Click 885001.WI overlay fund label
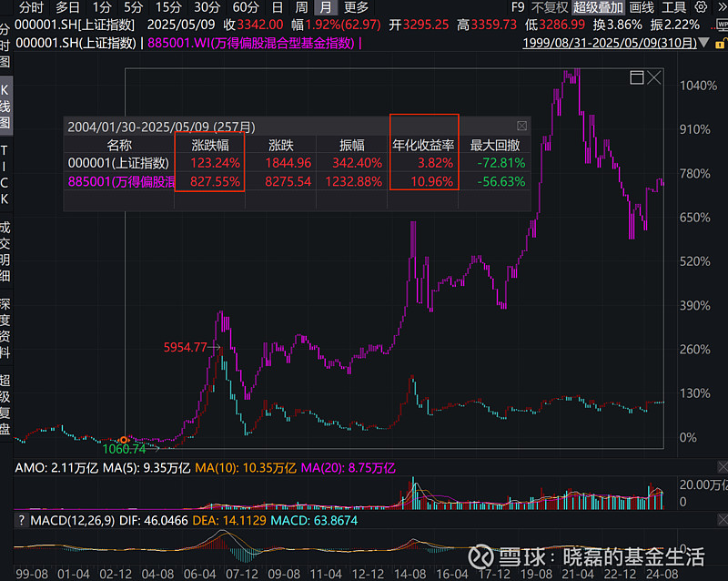Viewport: 728px width, 581px height. tap(251, 43)
